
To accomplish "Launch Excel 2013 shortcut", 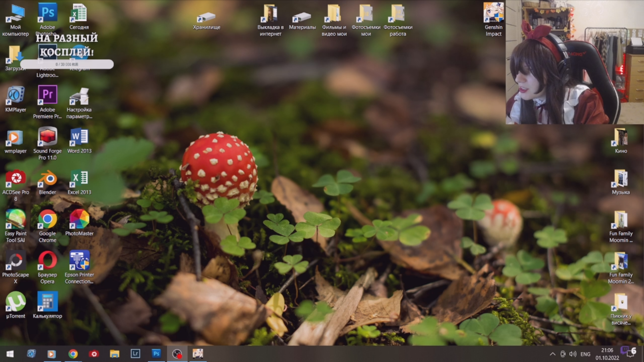I will [x=79, y=182].
